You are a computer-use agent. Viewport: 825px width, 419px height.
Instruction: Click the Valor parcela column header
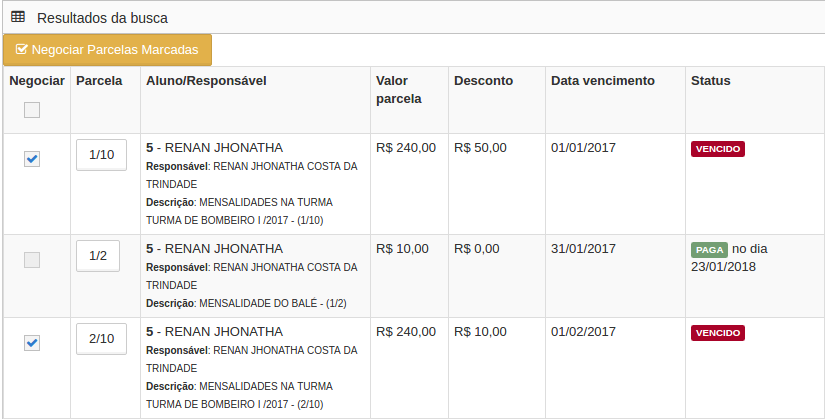[x=399, y=89]
